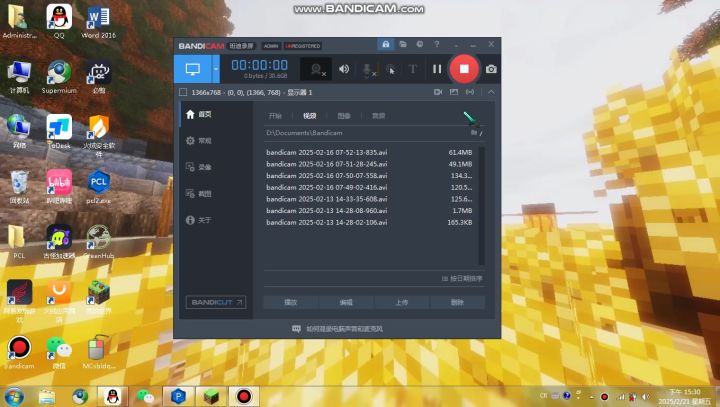Open the folder icon beside the output path

pos(476,133)
